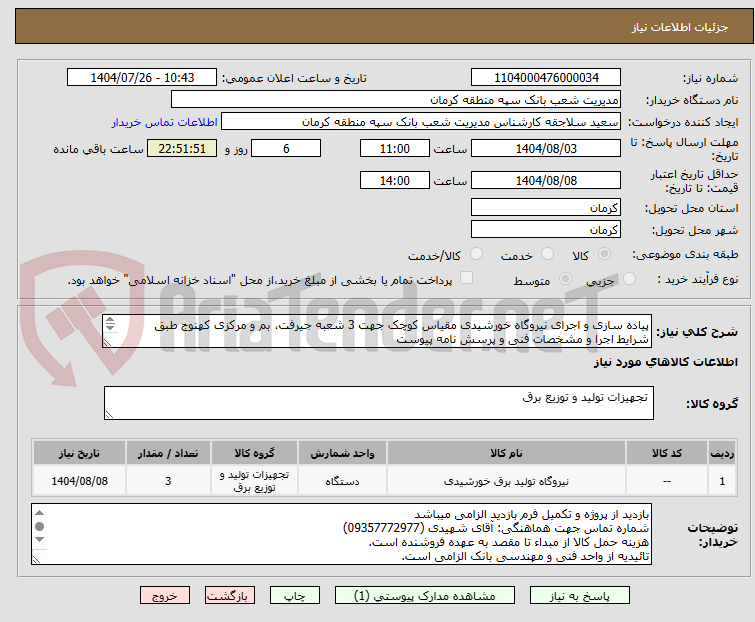Click down arrow in buyer notes scrollbar
The width and height of the screenshot is (755, 622).
tap(39, 539)
